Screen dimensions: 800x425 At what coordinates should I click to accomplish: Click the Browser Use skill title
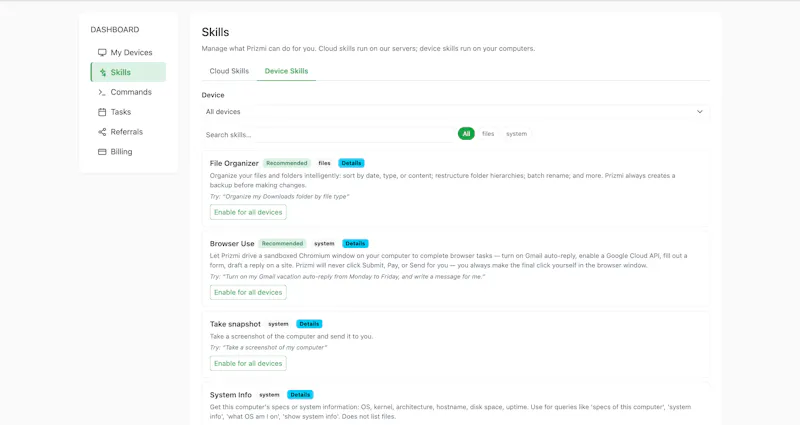232,244
